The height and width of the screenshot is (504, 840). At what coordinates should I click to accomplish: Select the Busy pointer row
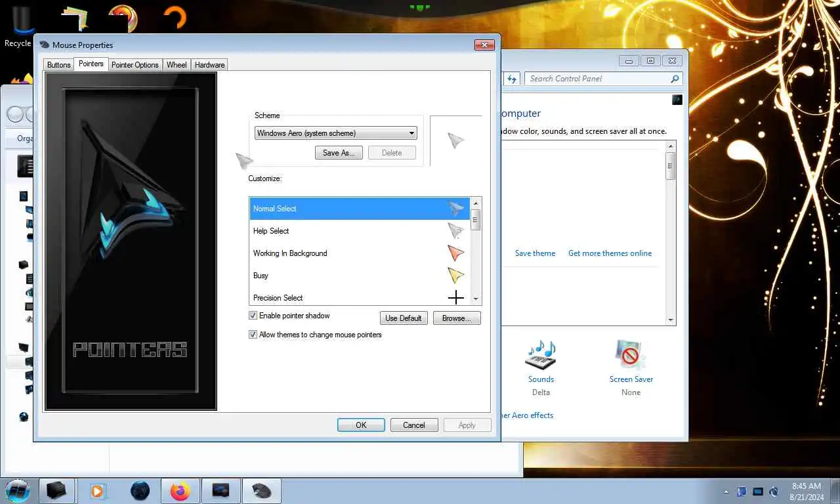359,276
